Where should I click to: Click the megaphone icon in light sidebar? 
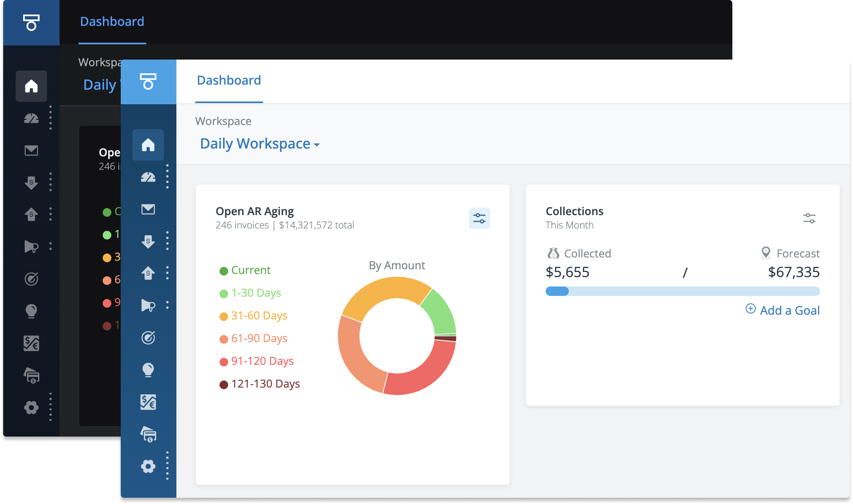pyautogui.click(x=148, y=305)
